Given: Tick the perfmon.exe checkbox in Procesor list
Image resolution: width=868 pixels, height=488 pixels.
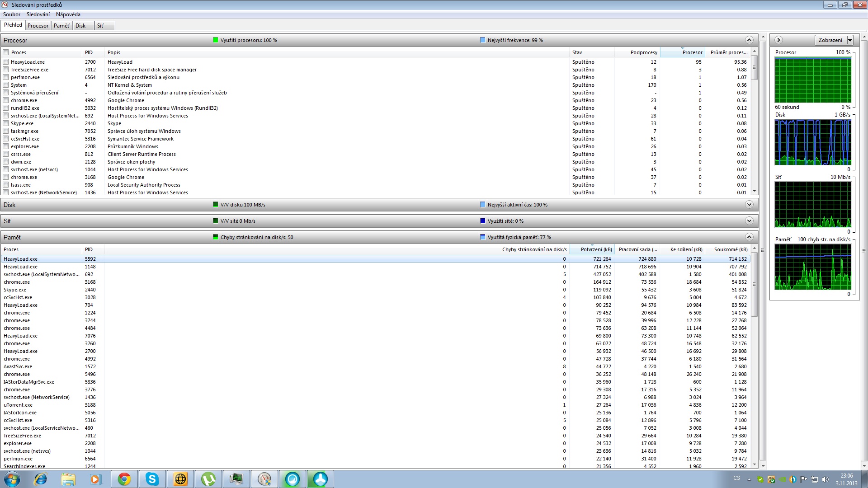Looking at the screenshot, I should click(6, 77).
